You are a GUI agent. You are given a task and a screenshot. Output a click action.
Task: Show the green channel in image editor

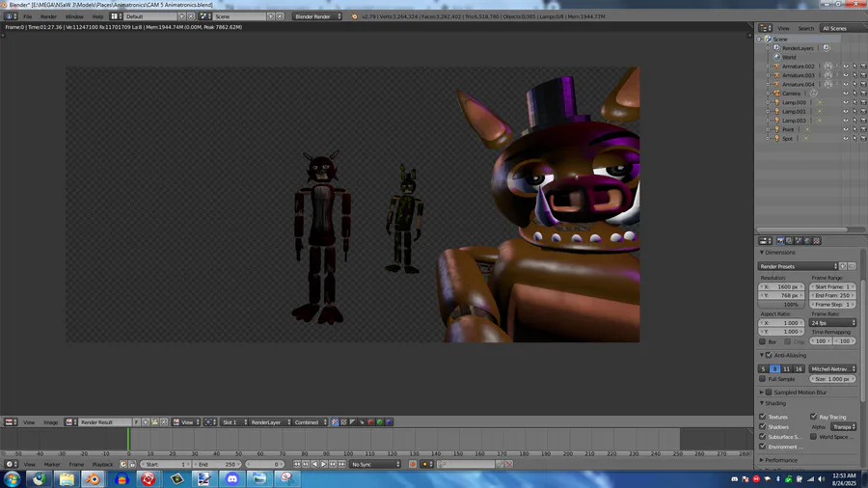pyautogui.click(x=380, y=422)
